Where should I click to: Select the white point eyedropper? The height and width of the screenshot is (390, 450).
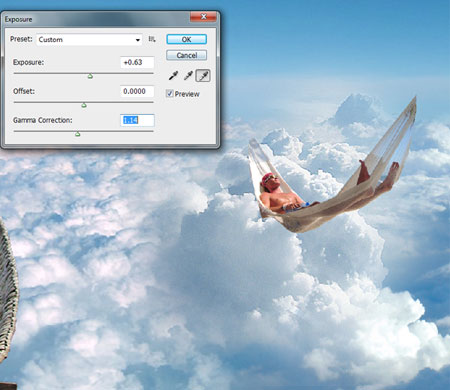tap(203, 76)
